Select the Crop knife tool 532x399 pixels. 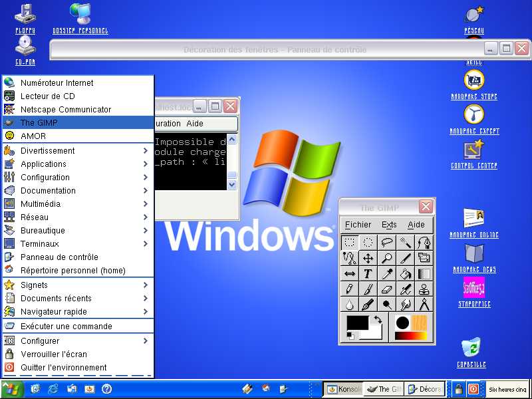click(x=406, y=258)
